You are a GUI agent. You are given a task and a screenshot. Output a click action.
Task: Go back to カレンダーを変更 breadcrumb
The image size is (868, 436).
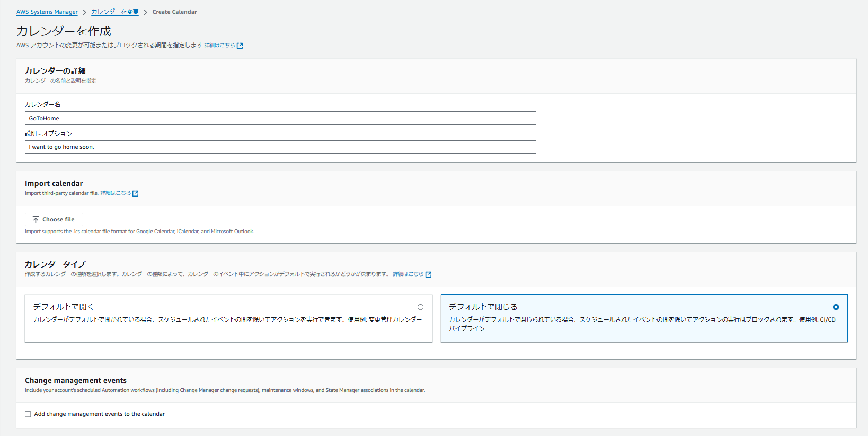[114, 12]
